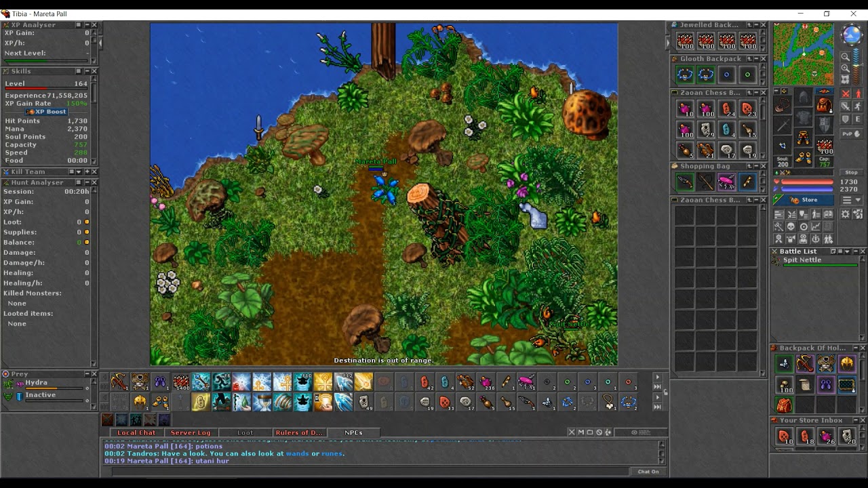Collapse the Prey panel
868x488 pixels.
87,373
